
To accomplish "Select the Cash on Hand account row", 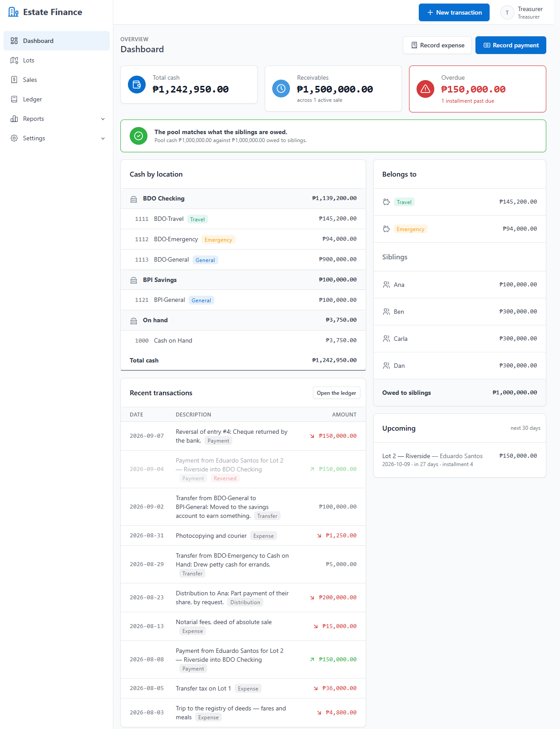I will [243, 340].
